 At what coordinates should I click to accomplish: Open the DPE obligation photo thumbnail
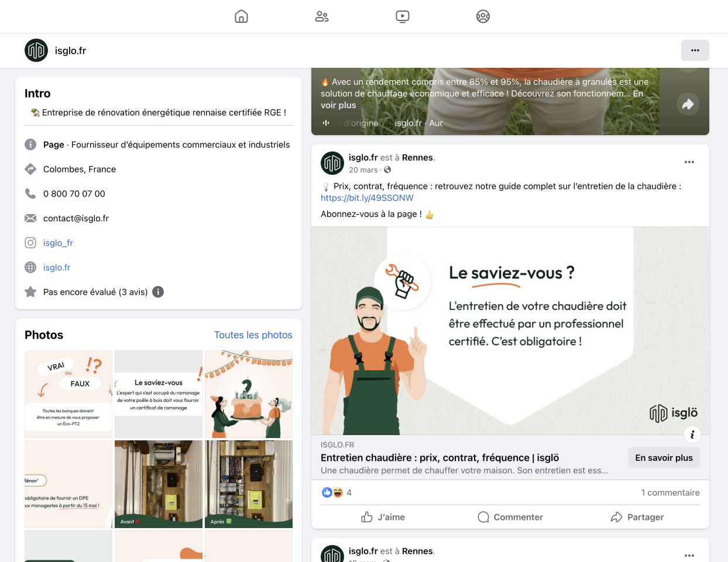[68, 484]
